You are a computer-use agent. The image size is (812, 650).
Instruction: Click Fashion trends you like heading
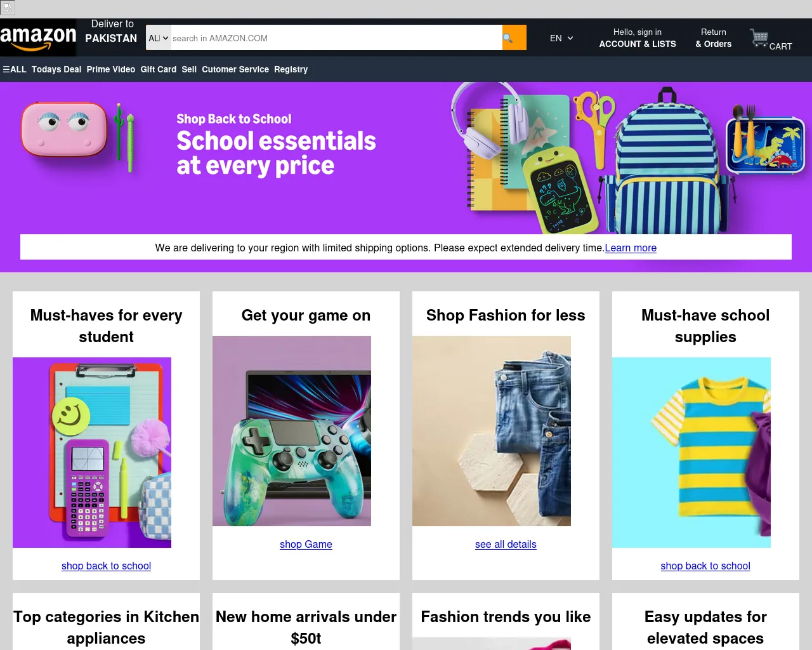(x=506, y=616)
